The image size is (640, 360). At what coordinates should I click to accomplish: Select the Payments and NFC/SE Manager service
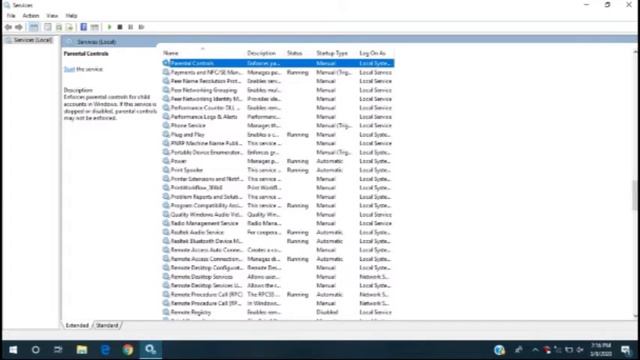278,72
